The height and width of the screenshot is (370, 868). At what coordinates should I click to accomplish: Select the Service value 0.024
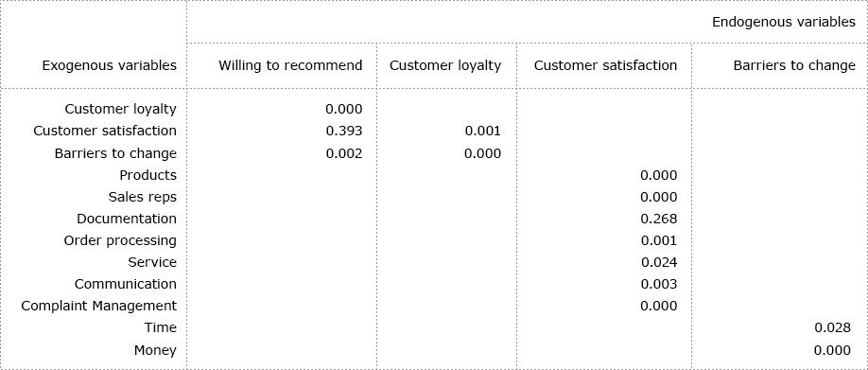[659, 262]
